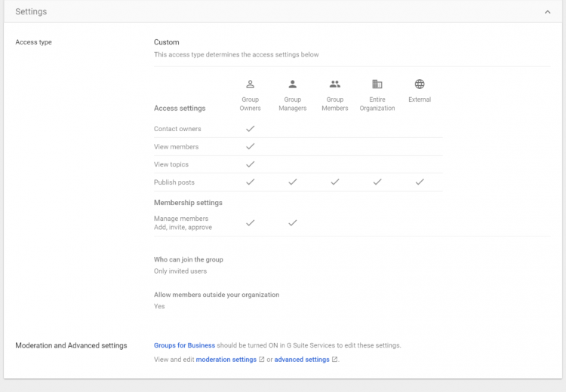The height and width of the screenshot is (392, 566).
Task: Click external-link icon beside moderation settings
Action: (262, 360)
